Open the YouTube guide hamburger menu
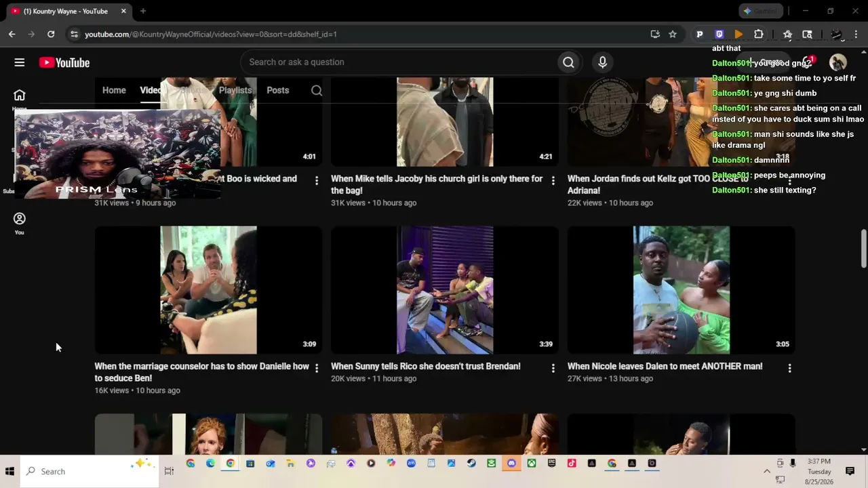Image resolution: width=868 pixels, height=488 pixels. (x=20, y=62)
